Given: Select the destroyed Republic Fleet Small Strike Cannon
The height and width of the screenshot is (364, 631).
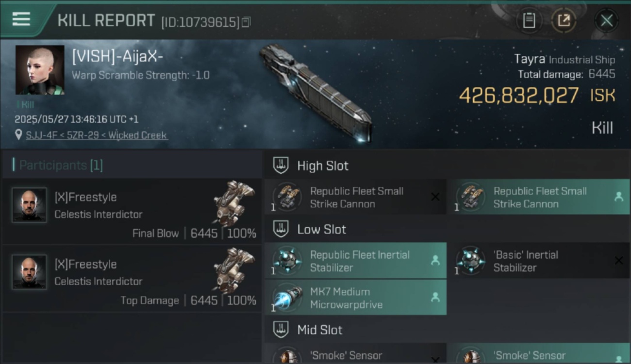Looking at the screenshot, I should [355, 197].
